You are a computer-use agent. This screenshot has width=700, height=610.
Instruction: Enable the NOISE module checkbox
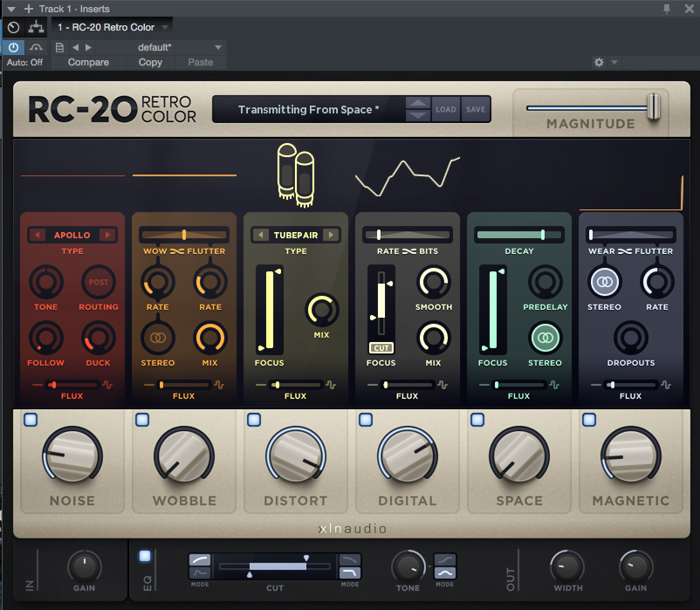pyautogui.click(x=31, y=420)
